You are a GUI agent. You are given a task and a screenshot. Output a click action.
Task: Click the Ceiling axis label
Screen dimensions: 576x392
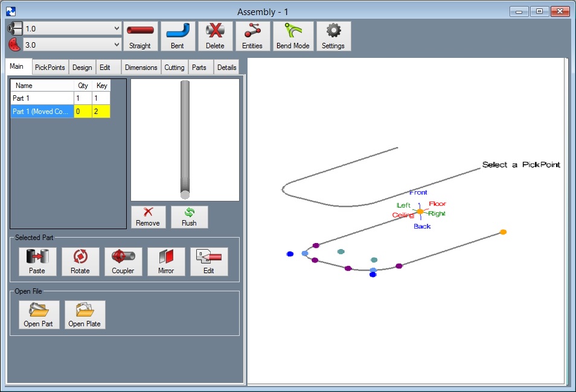(x=403, y=215)
